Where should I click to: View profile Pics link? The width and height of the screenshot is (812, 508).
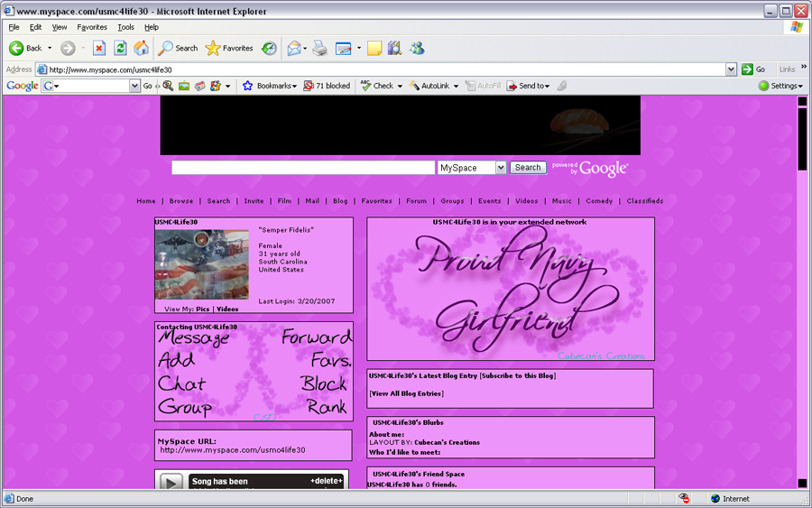(x=203, y=309)
